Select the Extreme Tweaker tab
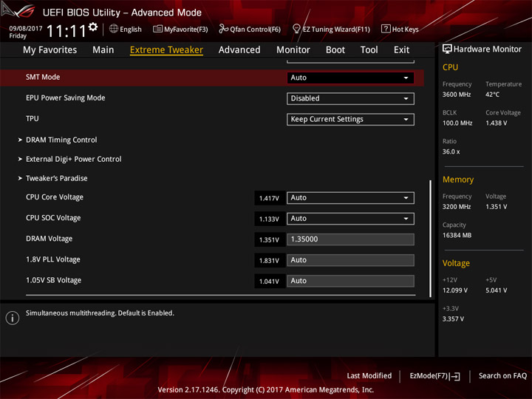The image size is (532, 399). tap(166, 50)
